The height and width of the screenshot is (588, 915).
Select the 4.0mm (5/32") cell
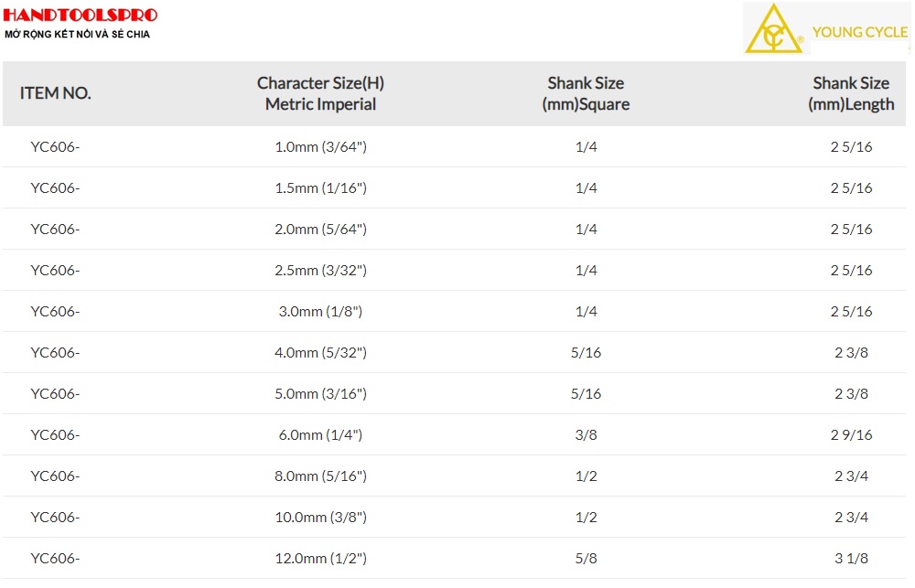(x=320, y=352)
